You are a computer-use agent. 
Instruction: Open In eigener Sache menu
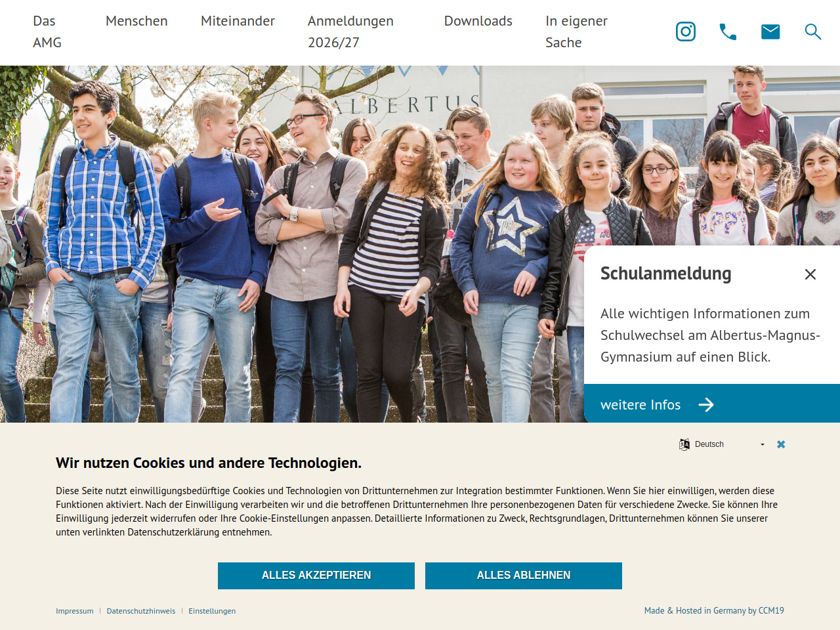pyautogui.click(x=576, y=31)
